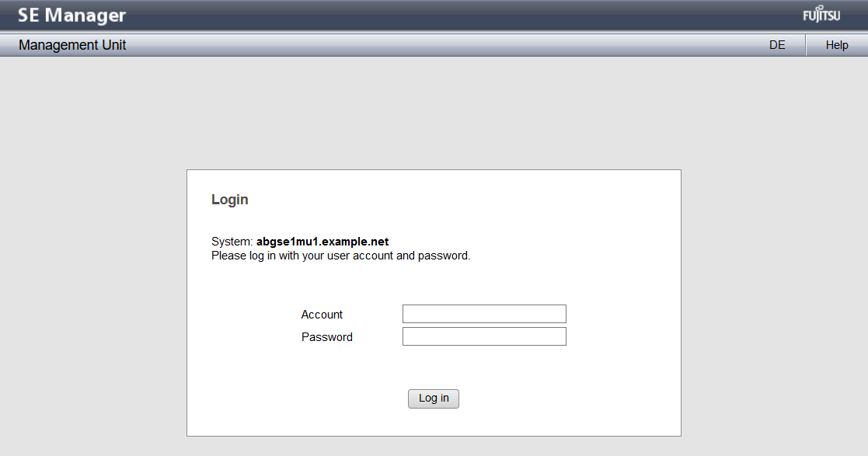Focus the Account input field

(x=484, y=314)
